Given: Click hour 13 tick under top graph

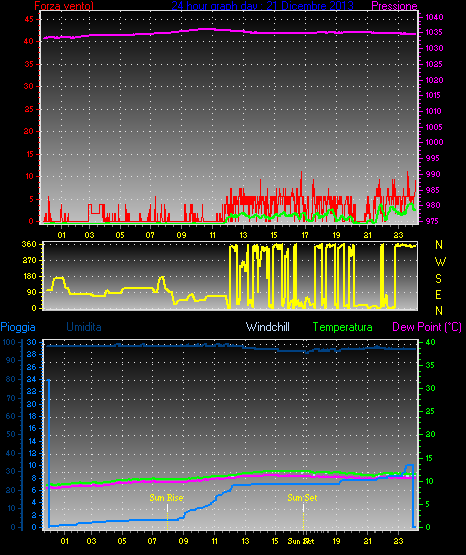Looking at the screenshot, I should tap(243, 235).
